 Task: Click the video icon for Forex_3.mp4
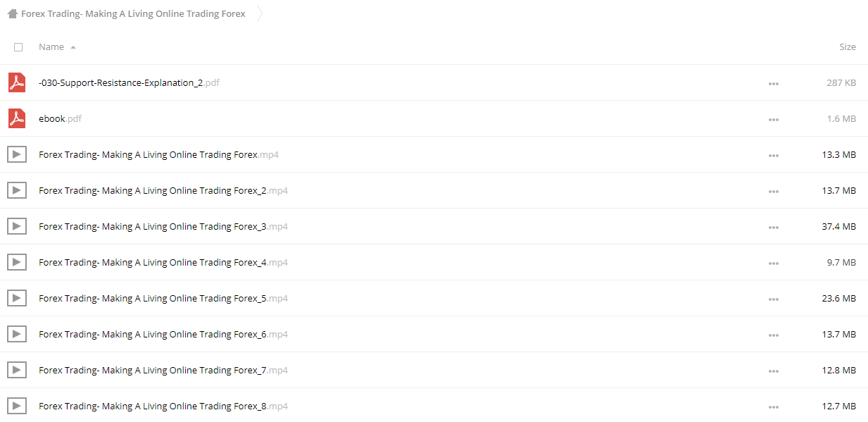tap(17, 226)
